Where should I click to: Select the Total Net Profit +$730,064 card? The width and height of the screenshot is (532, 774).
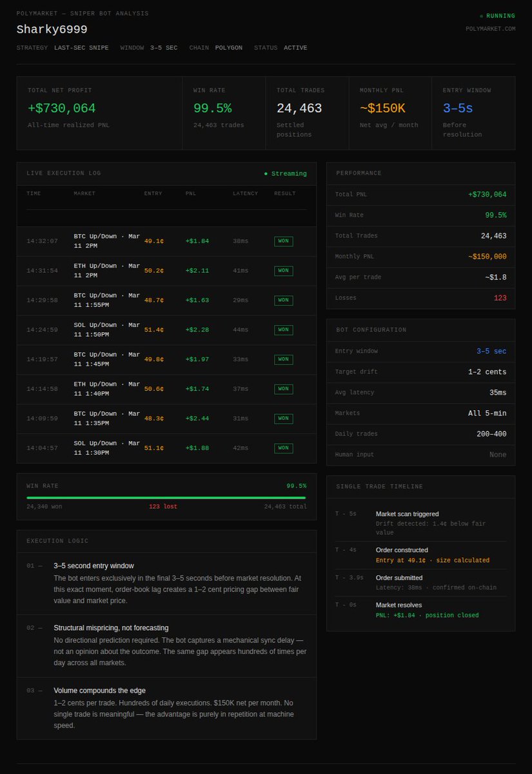click(x=100, y=113)
